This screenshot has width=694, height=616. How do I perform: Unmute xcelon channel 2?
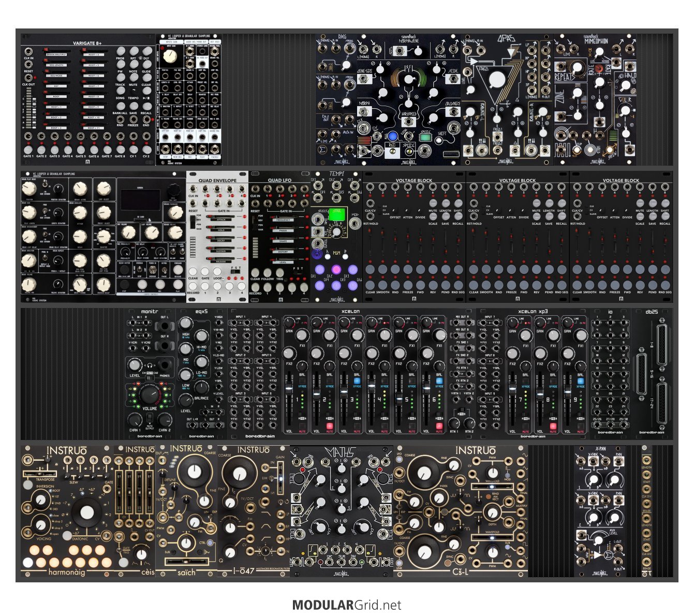pos(329,427)
